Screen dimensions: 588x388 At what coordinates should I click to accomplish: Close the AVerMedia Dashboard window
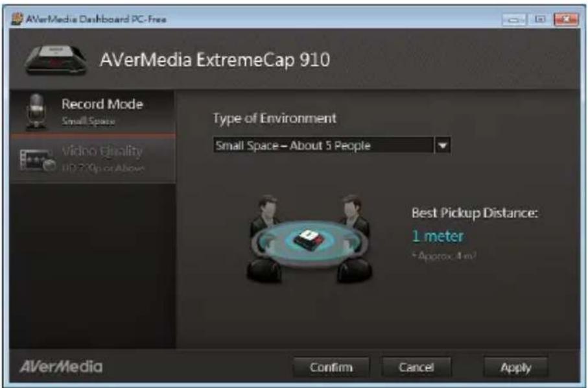click(x=566, y=19)
